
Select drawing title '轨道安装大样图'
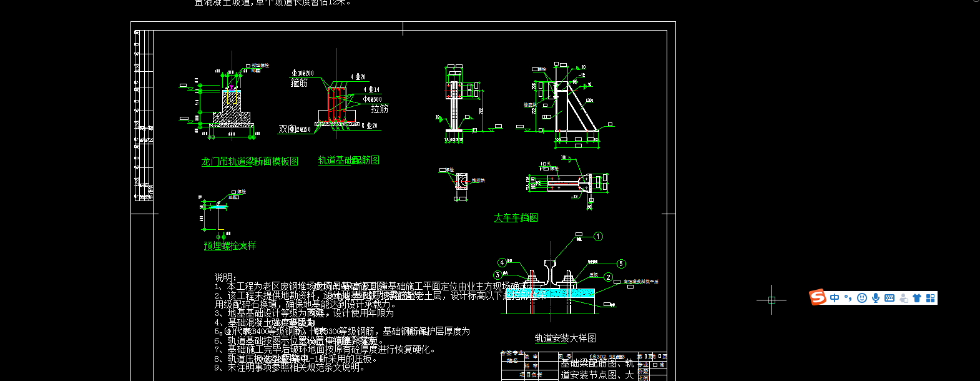pyautogui.click(x=565, y=338)
